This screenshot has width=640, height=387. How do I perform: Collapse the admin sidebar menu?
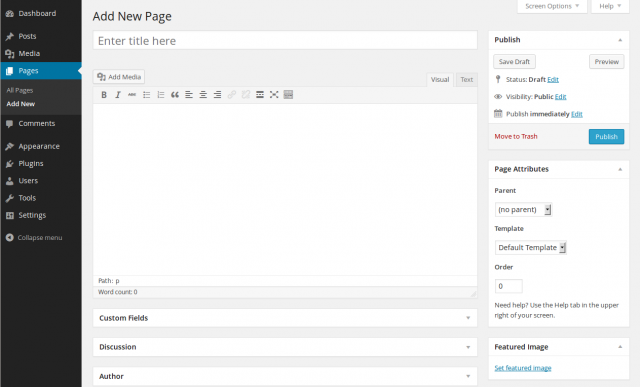tap(34, 238)
